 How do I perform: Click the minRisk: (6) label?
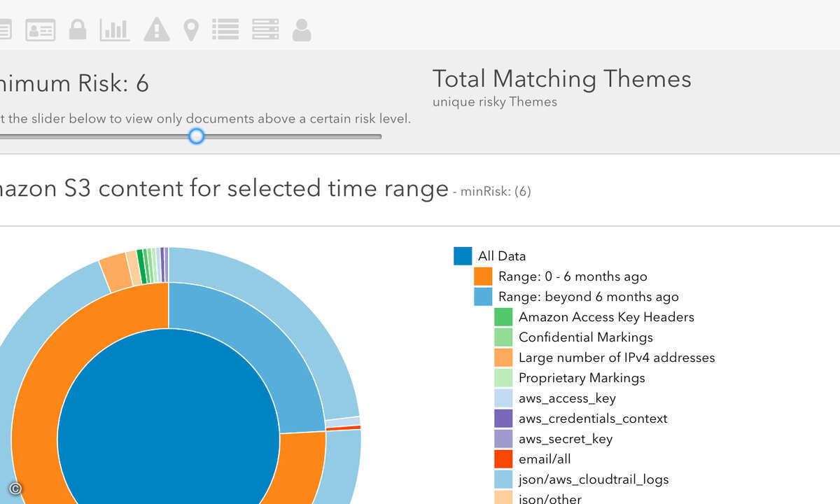tap(496, 191)
